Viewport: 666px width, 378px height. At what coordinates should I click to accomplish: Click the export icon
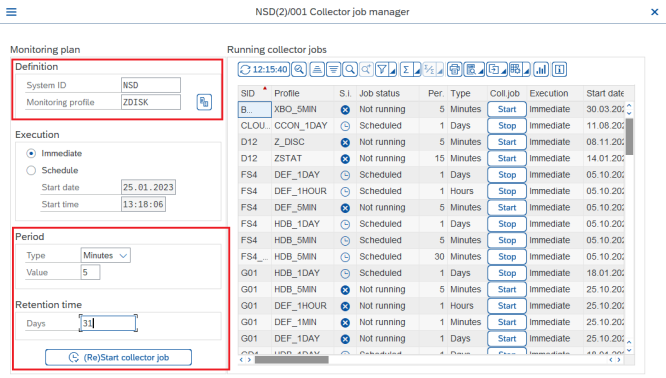(494, 69)
